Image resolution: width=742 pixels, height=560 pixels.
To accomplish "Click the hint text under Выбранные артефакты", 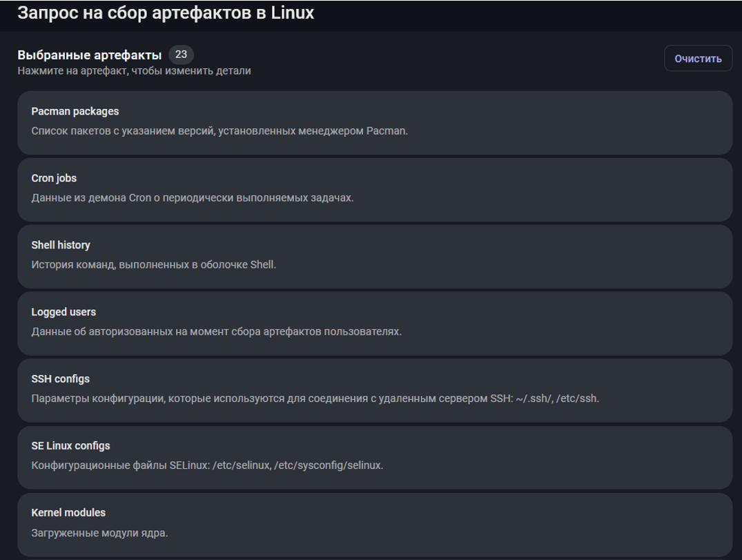I will (134, 71).
